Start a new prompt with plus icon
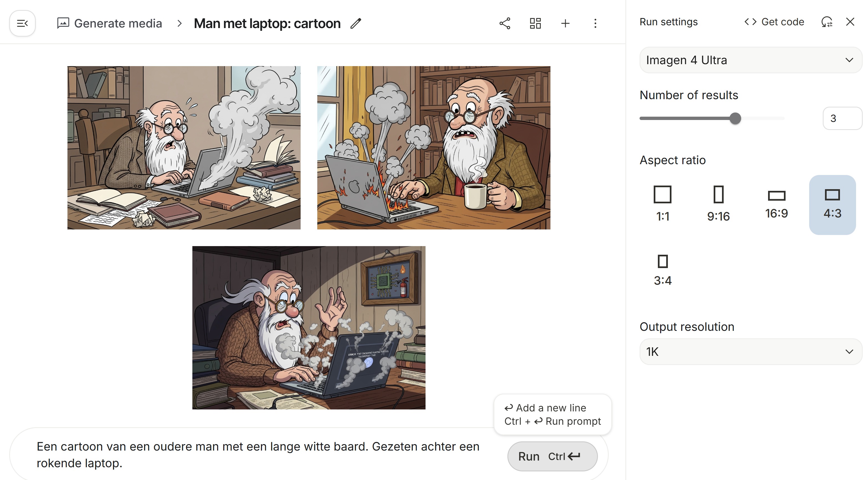Image resolution: width=868 pixels, height=480 pixels. (565, 23)
